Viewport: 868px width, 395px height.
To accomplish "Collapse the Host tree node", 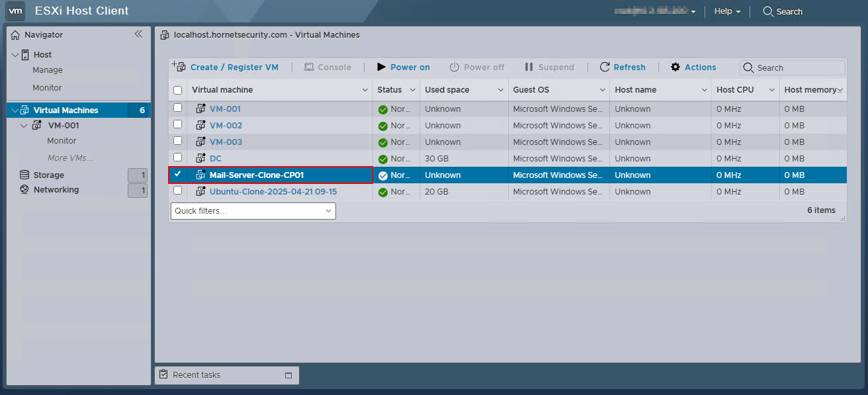I will pyautogui.click(x=15, y=55).
